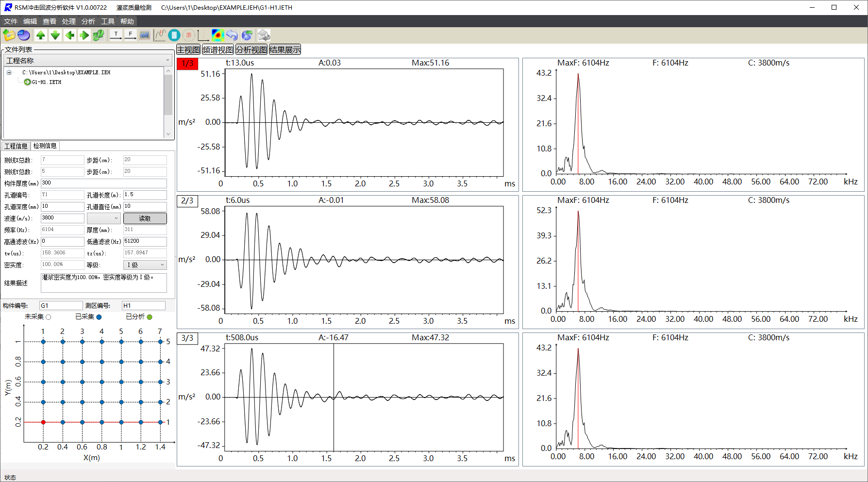
Task: Open the 帮助 menu
Action: coord(127,21)
